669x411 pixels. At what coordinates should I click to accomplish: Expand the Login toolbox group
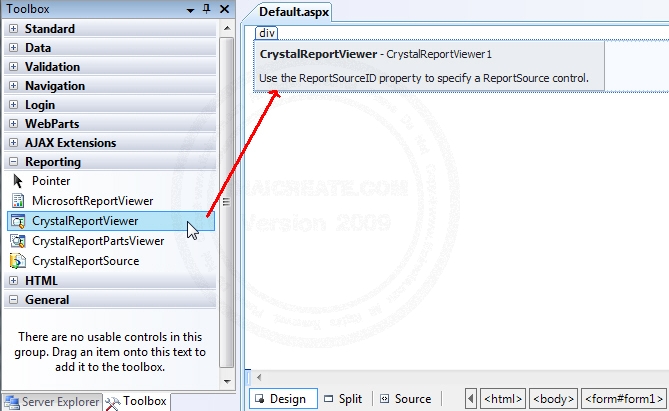click(14, 105)
